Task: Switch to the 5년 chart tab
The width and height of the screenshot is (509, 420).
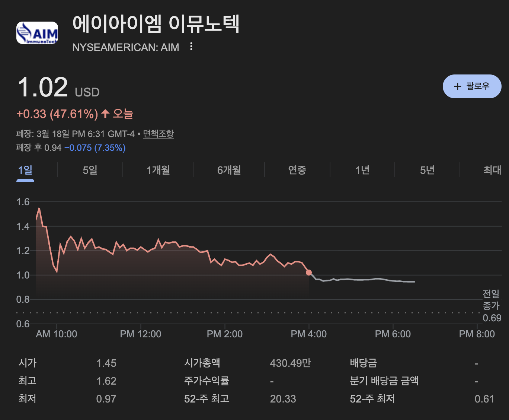Action: (x=427, y=170)
